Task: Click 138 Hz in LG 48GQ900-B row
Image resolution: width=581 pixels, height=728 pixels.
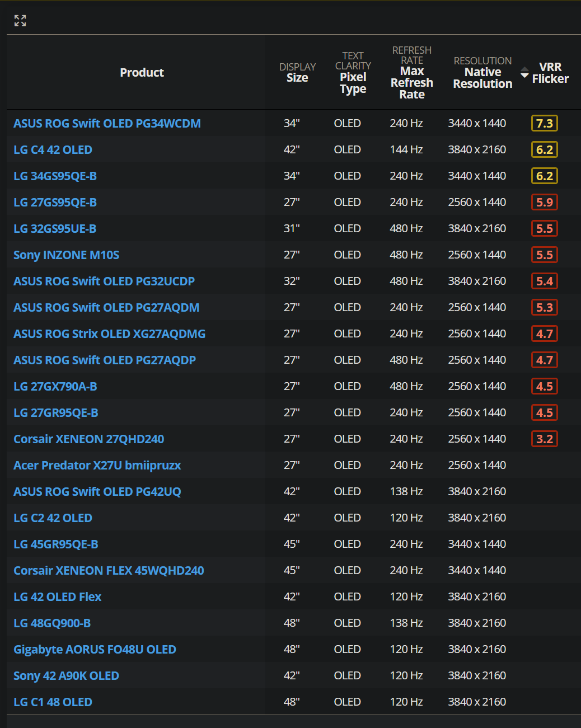Action: click(x=406, y=623)
